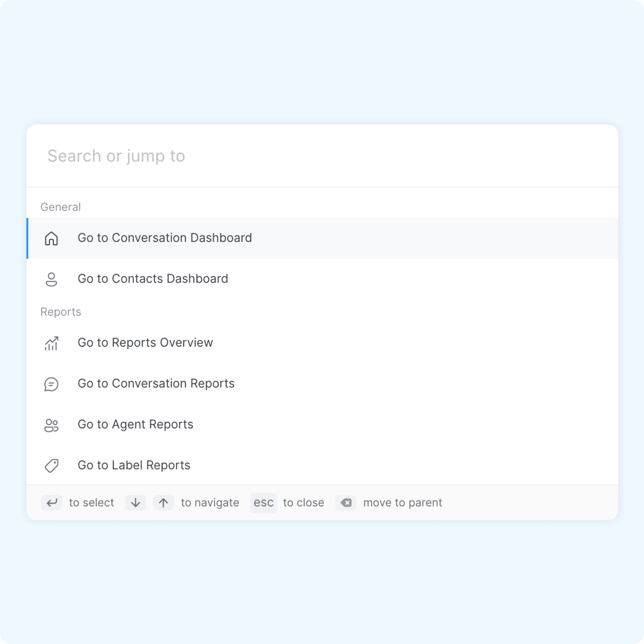Click the General section header

(x=61, y=207)
